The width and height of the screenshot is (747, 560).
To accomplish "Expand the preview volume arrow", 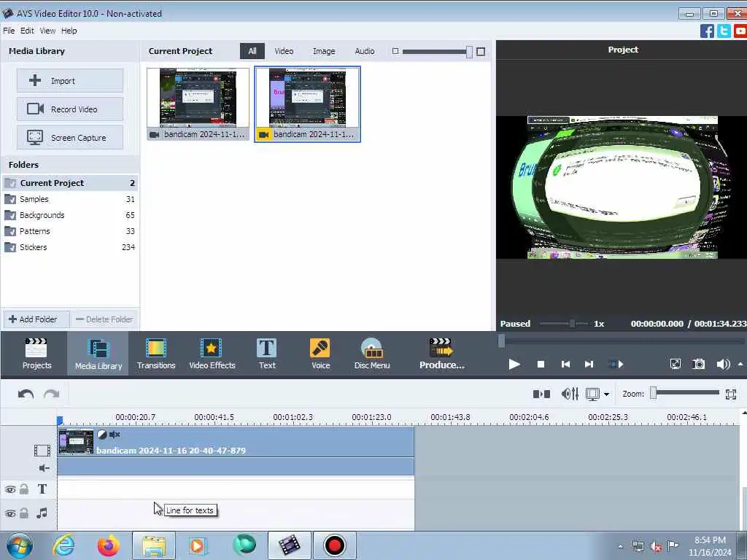I will pyautogui.click(x=740, y=365).
